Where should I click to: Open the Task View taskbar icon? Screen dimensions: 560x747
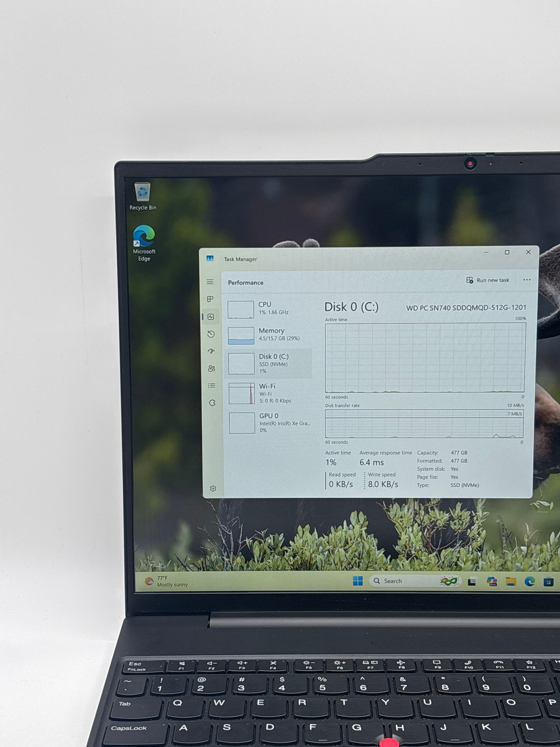coord(472,582)
